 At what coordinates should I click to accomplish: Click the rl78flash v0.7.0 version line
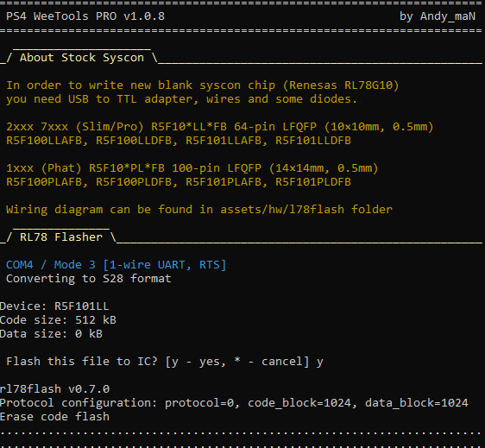pyautogui.click(x=54, y=389)
